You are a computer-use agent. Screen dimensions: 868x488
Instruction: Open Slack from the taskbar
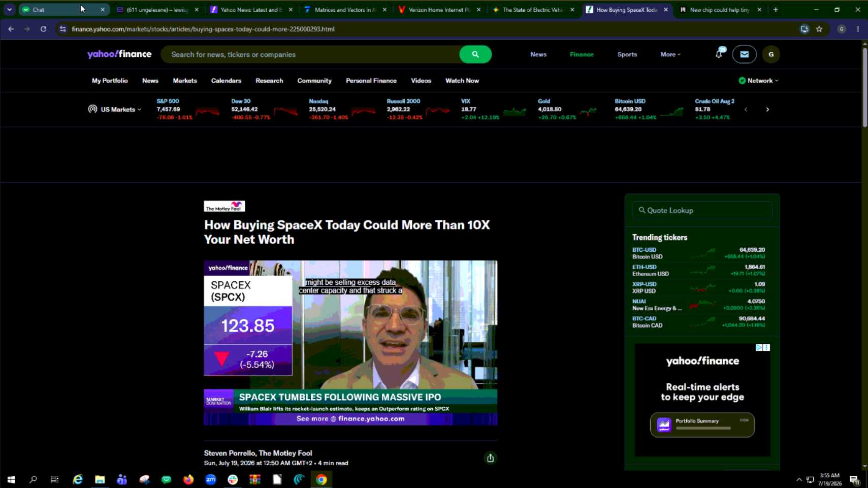coord(233,479)
